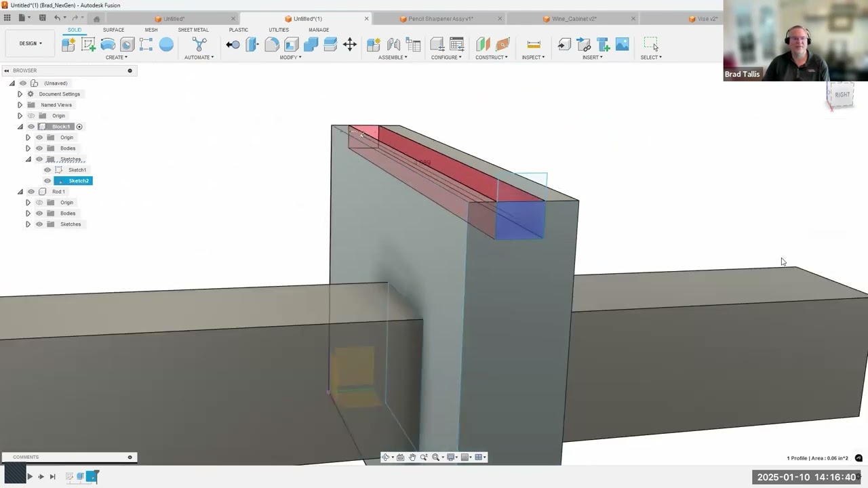Image resolution: width=868 pixels, height=488 pixels.
Task: Toggle visibility of Sketch2
Action: (x=47, y=181)
